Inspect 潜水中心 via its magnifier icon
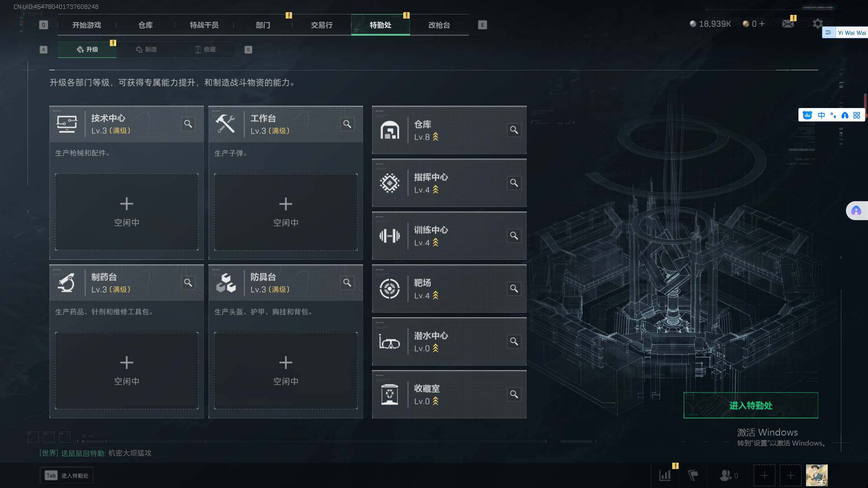 [514, 342]
